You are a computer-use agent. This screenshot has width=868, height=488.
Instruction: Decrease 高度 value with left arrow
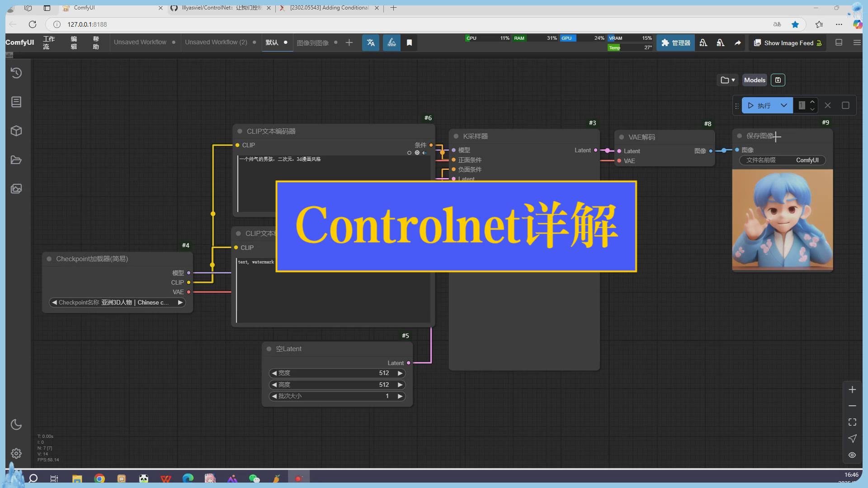[x=274, y=385]
